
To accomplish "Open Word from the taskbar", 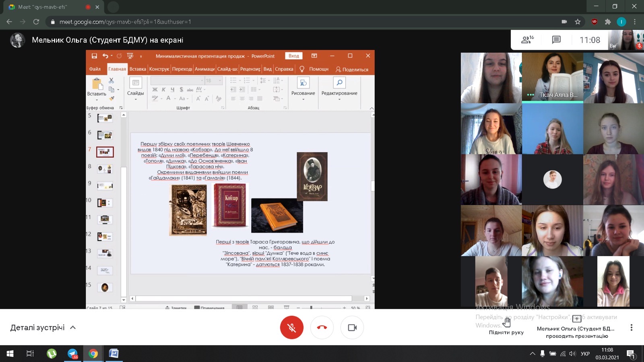I will [114, 354].
